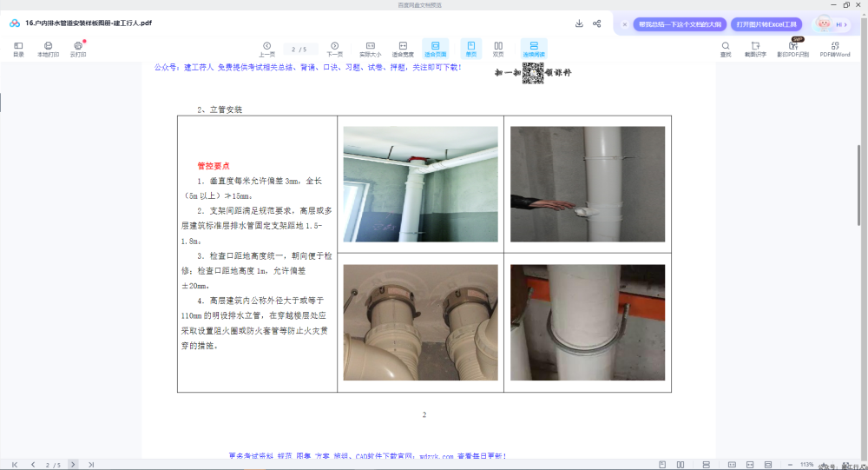Click previous page arrow in bottom bar
The image size is (868, 470).
tap(33, 465)
